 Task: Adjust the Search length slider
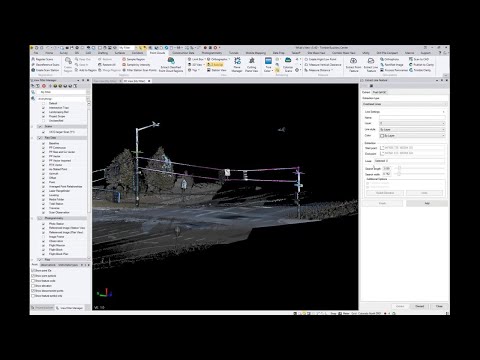pyautogui.click(x=399, y=168)
